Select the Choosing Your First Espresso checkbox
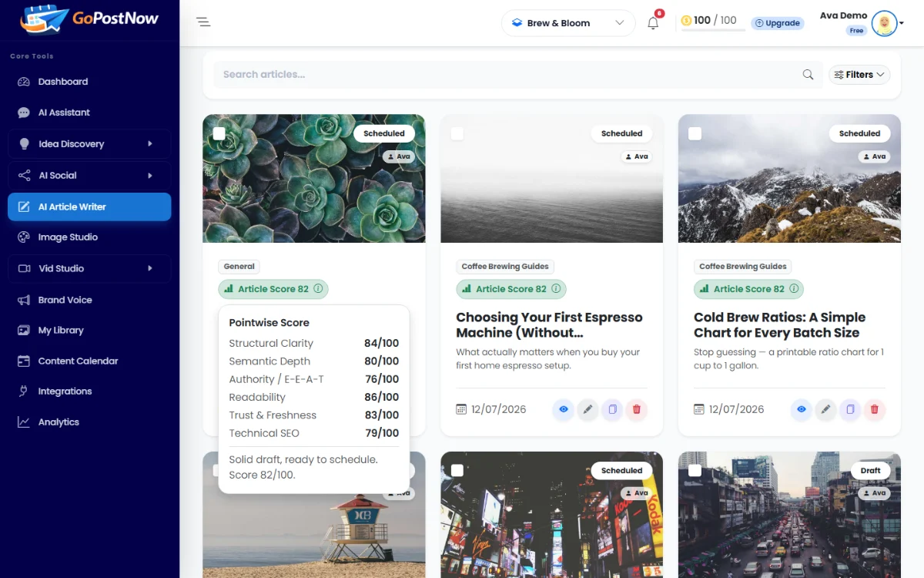The width and height of the screenshot is (924, 578). click(x=457, y=134)
